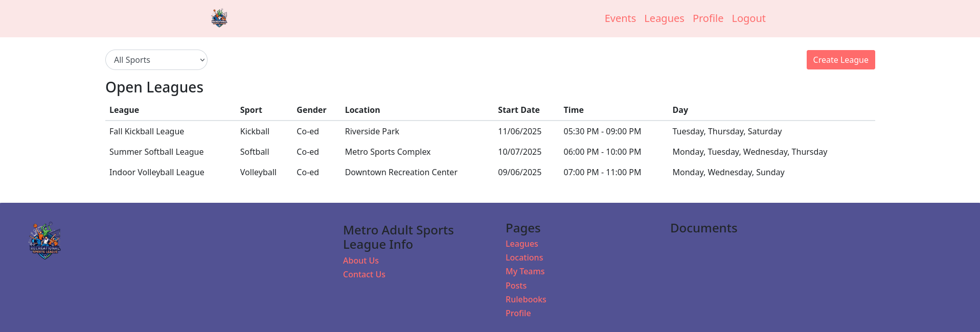This screenshot has height=332, width=980.
Task: Click the Start Date column header
Action: coord(518,110)
